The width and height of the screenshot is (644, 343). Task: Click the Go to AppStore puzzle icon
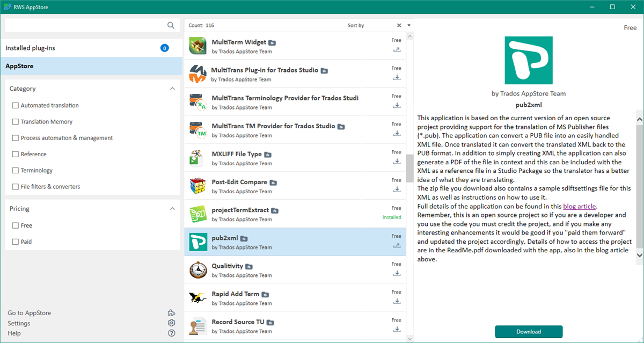click(x=171, y=313)
